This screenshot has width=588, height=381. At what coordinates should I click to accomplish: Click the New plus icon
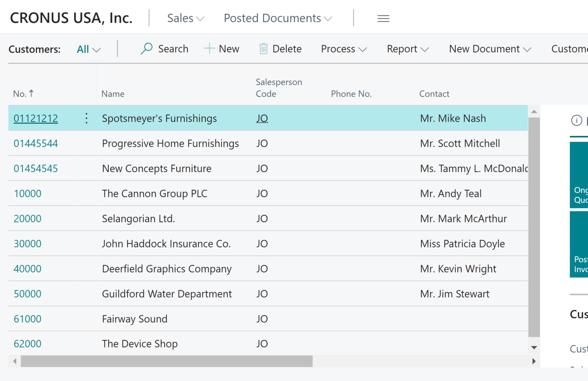[209, 49]
